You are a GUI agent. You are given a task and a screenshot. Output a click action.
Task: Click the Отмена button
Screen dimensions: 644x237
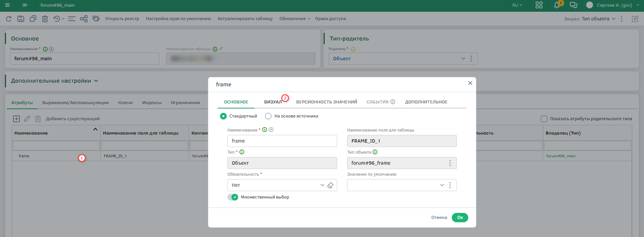tap(439, 218)
